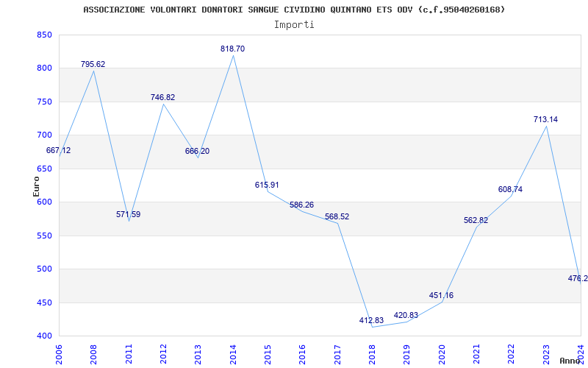Select the 586.26 data label
The image size is (588, 368).
click(x=301, y=205)
